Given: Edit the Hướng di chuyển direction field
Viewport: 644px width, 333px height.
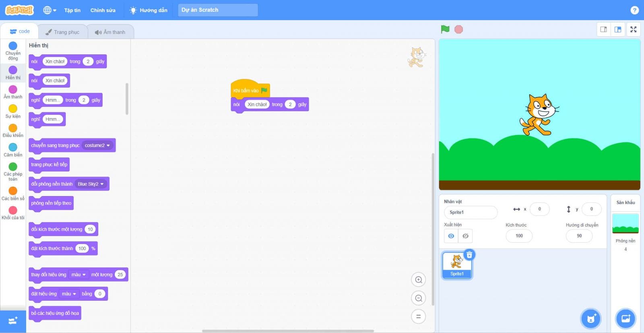Looking at the screenshot, I should 579,236.
